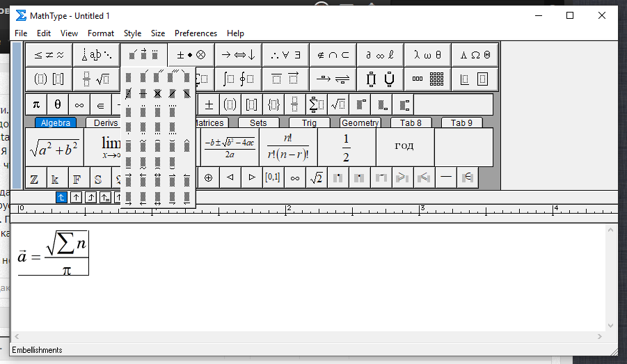
Task: Open the underbar and overbar templates palette
Action: [x=285, y=79]
